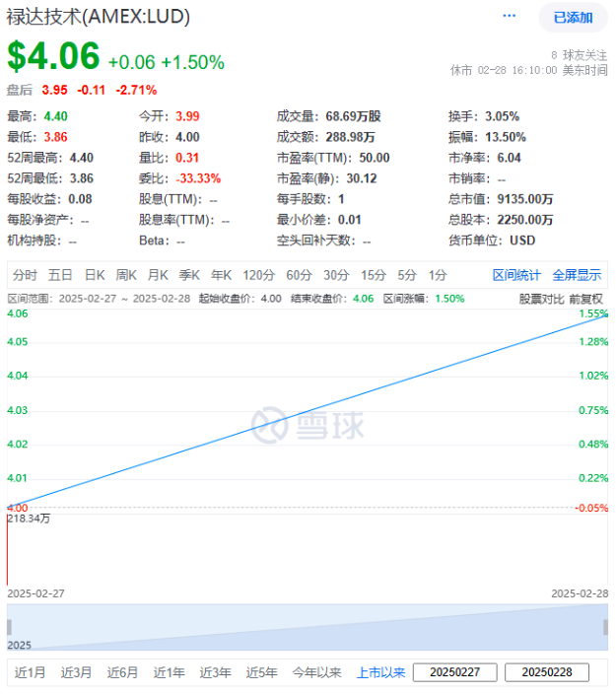The width and height of the screenshot is (616, 694).
Task: Open 区间统计 range statistics
Action: [516, 275]
